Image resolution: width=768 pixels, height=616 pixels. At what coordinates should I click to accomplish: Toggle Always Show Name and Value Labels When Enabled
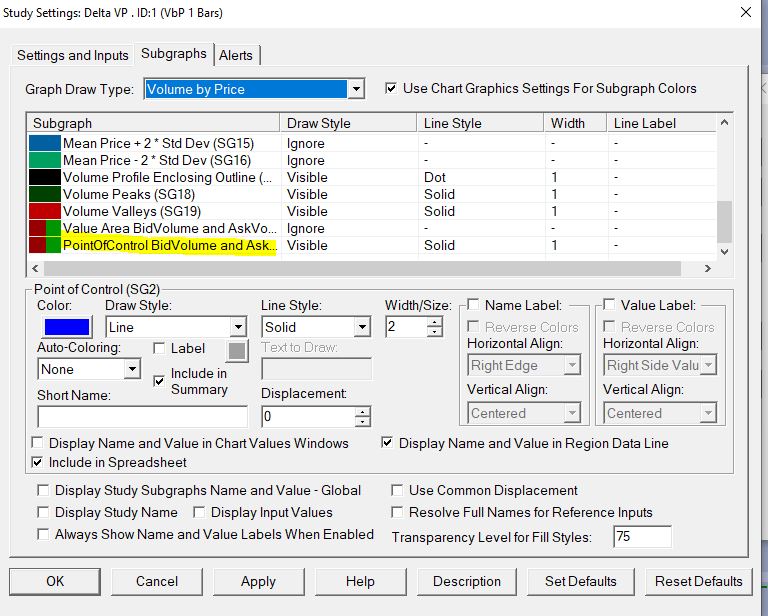point(43,534)
